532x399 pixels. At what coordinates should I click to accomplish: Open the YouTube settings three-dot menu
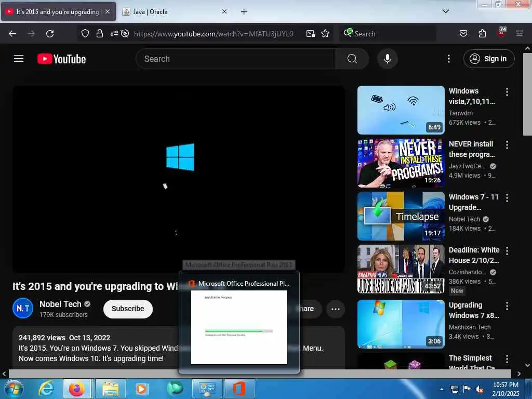448,59
